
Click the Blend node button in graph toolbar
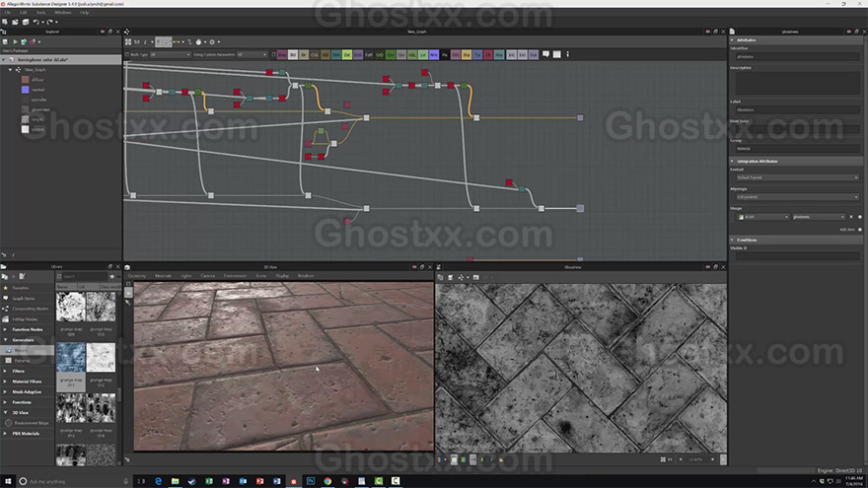pyautogui.click(x=293, y=55)
